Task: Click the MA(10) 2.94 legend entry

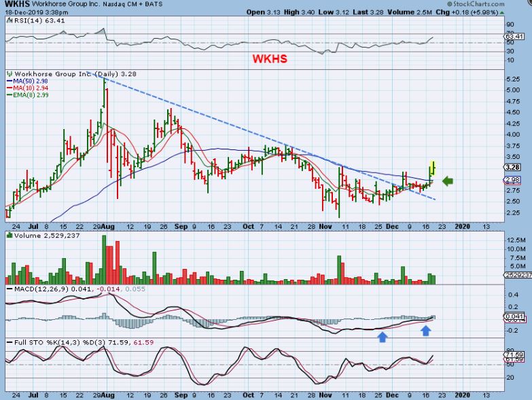Action: pos(27,88)
